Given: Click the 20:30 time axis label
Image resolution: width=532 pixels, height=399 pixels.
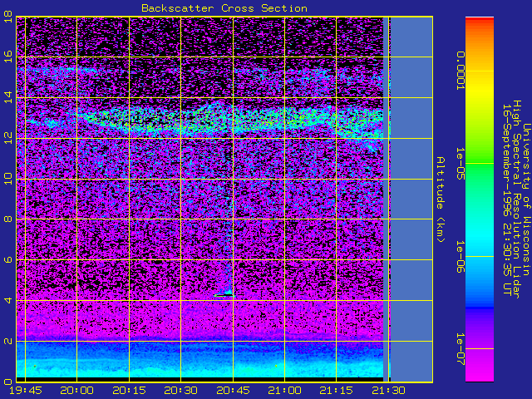Looking at the screenshot, I should click(181, 391).
